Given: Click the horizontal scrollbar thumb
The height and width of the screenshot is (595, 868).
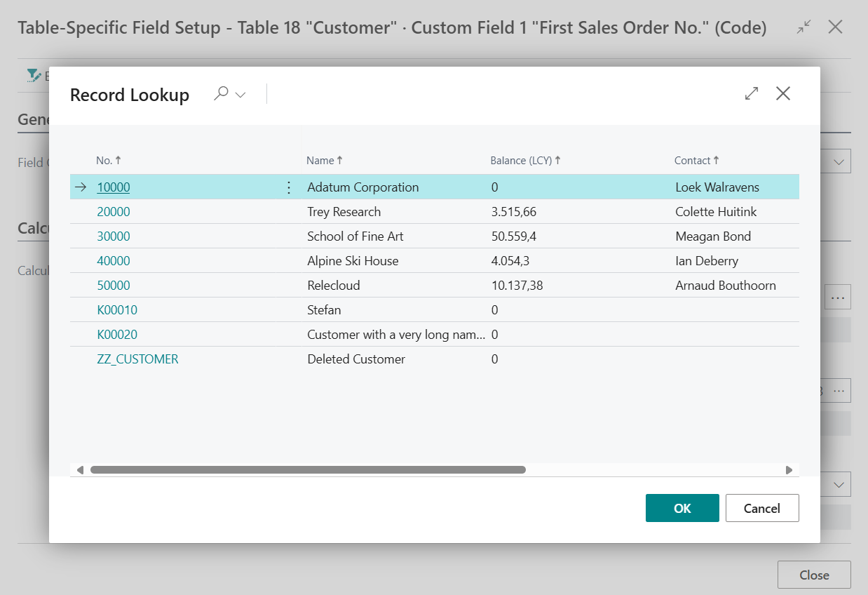Looking at the screenshot, I should point(308,470).
